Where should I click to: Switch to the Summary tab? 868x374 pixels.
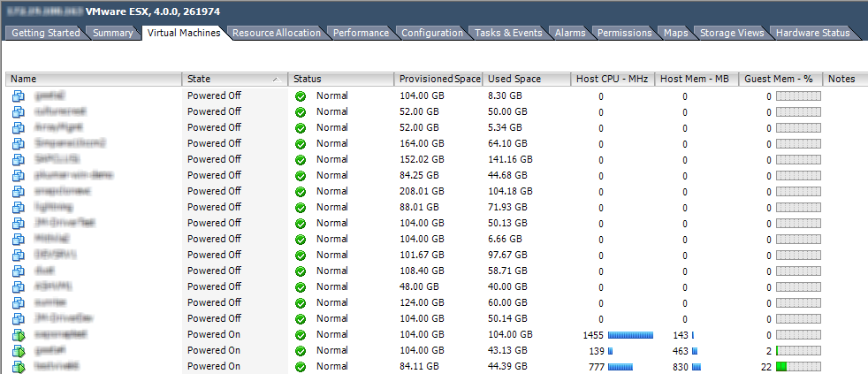(112, 33)
